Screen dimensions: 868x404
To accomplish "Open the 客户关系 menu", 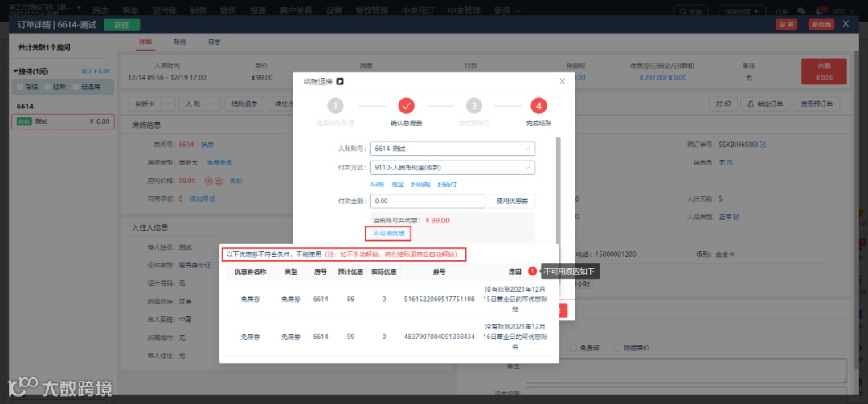I will click(296, 10).
